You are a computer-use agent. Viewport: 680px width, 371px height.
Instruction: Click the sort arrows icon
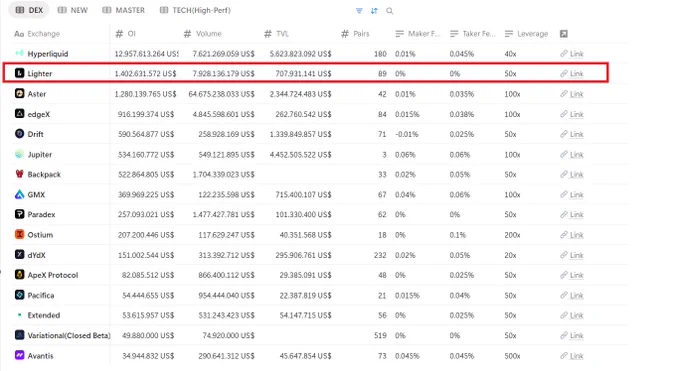374,11
